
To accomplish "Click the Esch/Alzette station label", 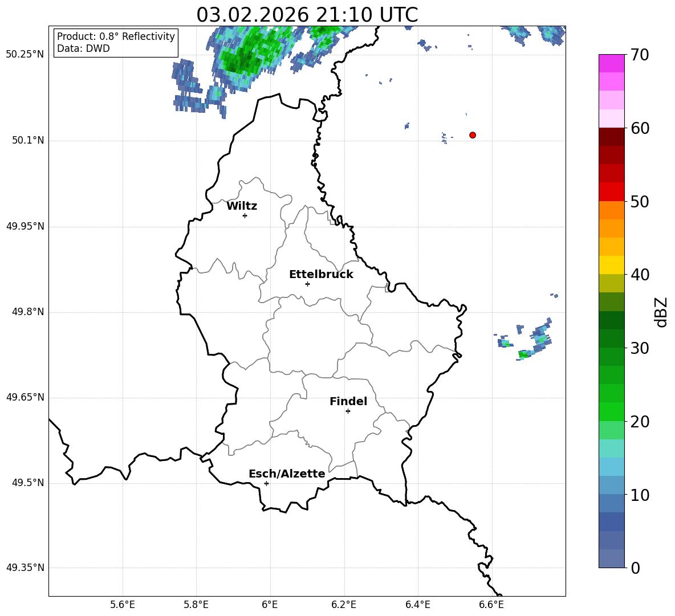I will point(287,474).
